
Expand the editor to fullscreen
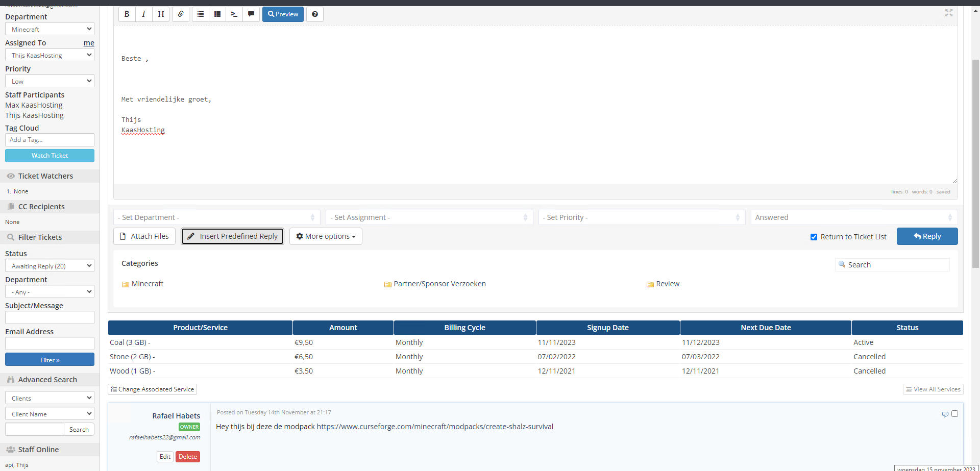point(948,13)
